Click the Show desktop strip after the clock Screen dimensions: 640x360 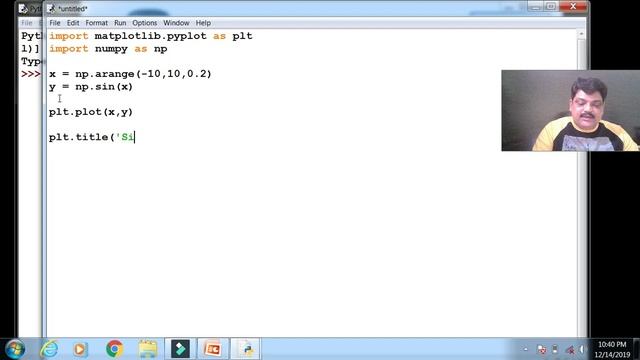[x=637, y=349]
